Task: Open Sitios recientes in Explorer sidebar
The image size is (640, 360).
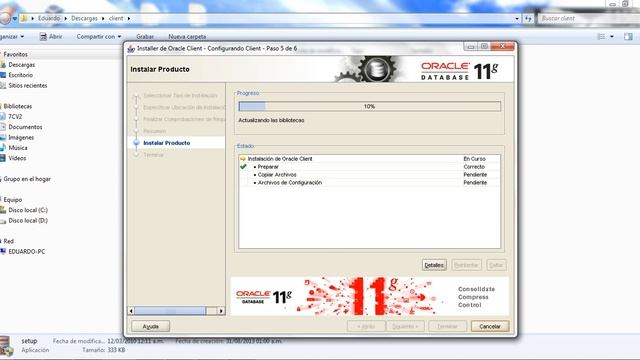Action: pyautogui.click(x=28, y=85)
